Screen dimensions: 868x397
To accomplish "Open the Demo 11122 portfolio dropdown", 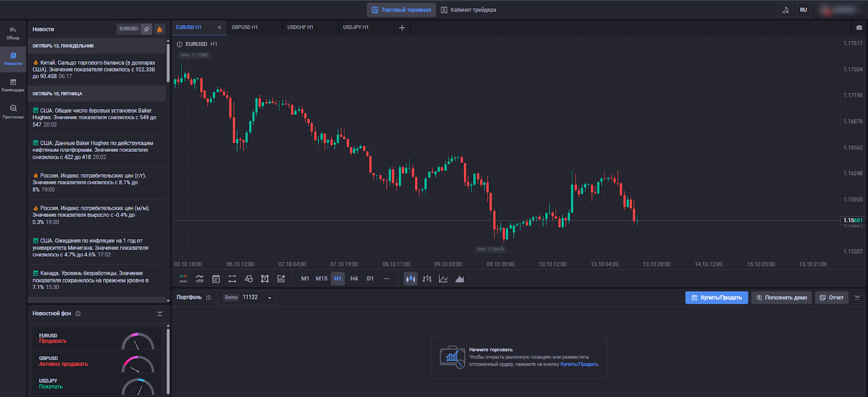I will click(247, 297).
